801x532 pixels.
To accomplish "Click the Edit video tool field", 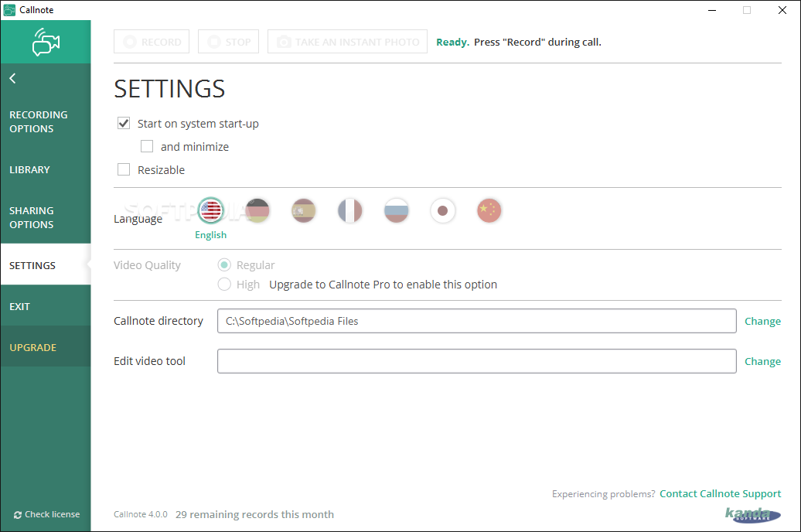I will (476, 361).
